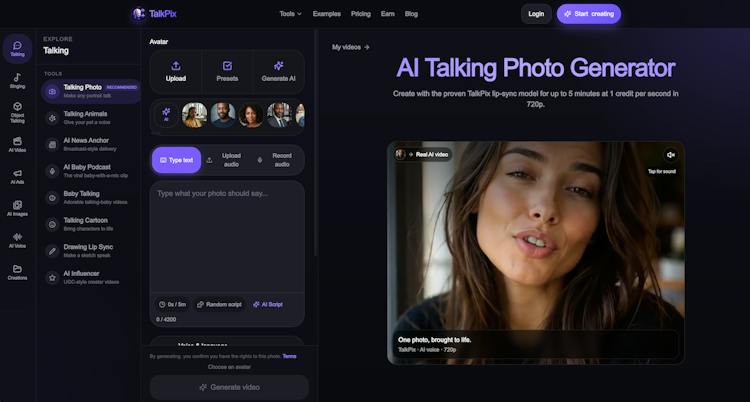Open AI Video in sidebar

coord(17,144)
